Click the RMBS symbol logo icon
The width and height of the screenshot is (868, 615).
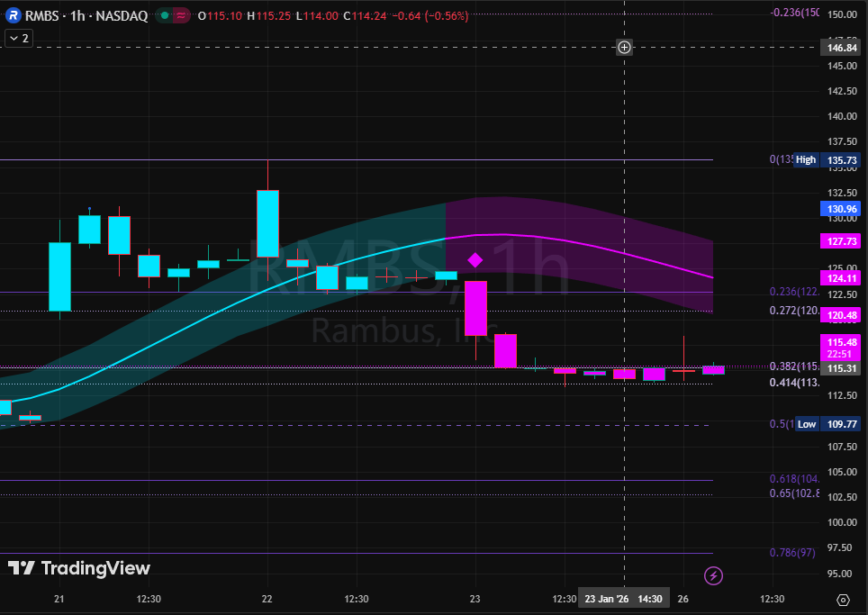click(x=14, y=15)
